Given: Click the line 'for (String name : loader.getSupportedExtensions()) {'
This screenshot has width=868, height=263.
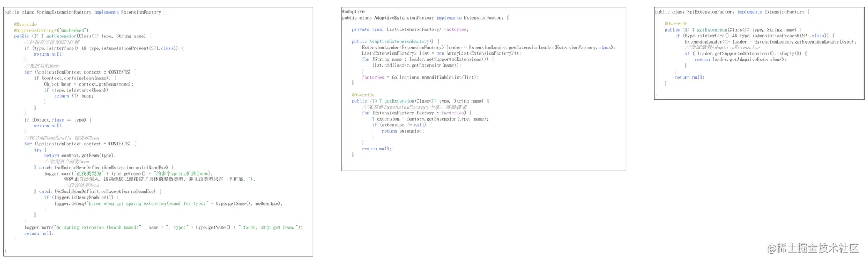Looking at the screenshot, I should click(x=428, y=59).
